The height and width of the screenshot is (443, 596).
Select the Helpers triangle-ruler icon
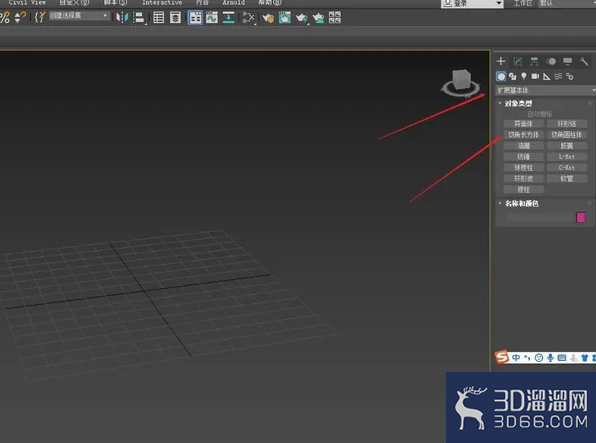click(547, 76)
